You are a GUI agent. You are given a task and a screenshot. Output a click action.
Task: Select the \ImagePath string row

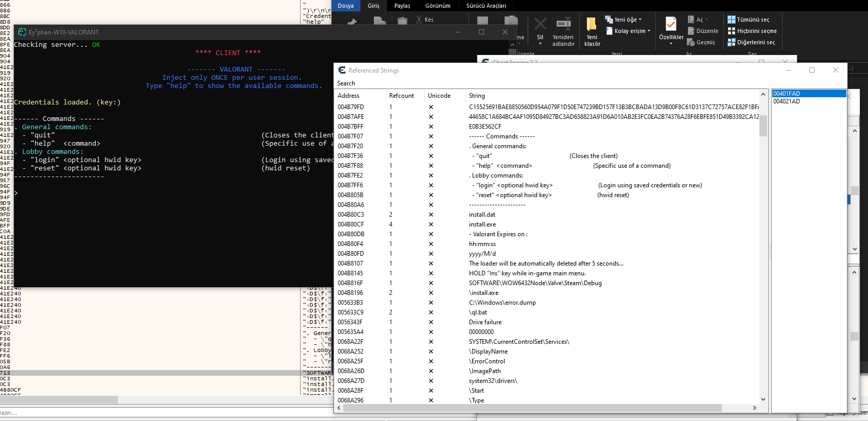point(547,371)
